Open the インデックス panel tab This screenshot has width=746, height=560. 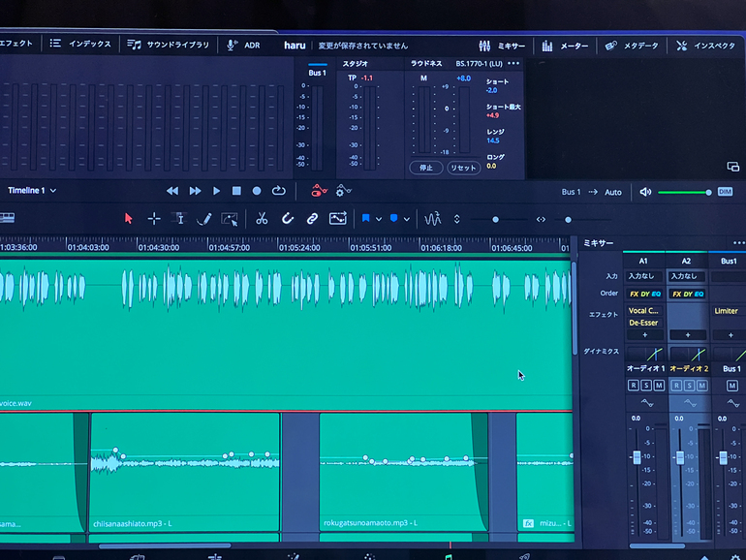[80, 45]
